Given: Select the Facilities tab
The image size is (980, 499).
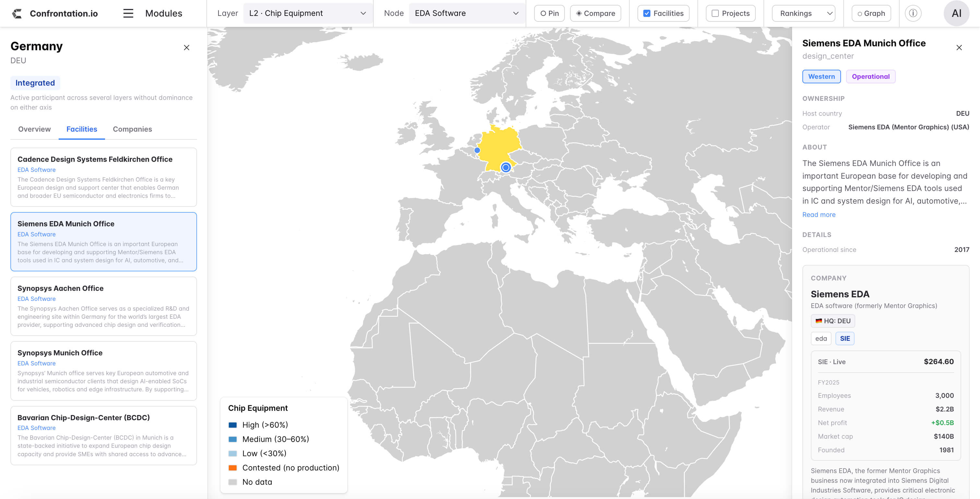Looking at the screenshot, I should click(x=82, y=129).
